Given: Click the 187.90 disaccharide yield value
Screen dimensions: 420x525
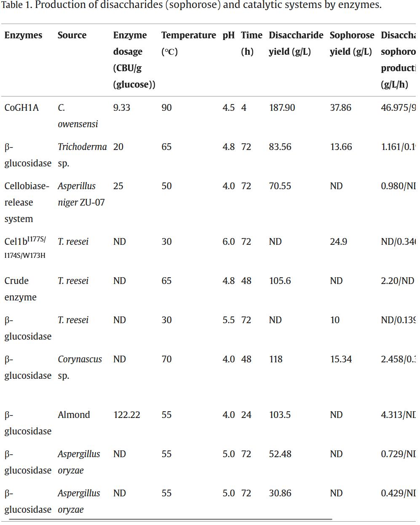Looking at the screenshot, I should pos(282,108).
